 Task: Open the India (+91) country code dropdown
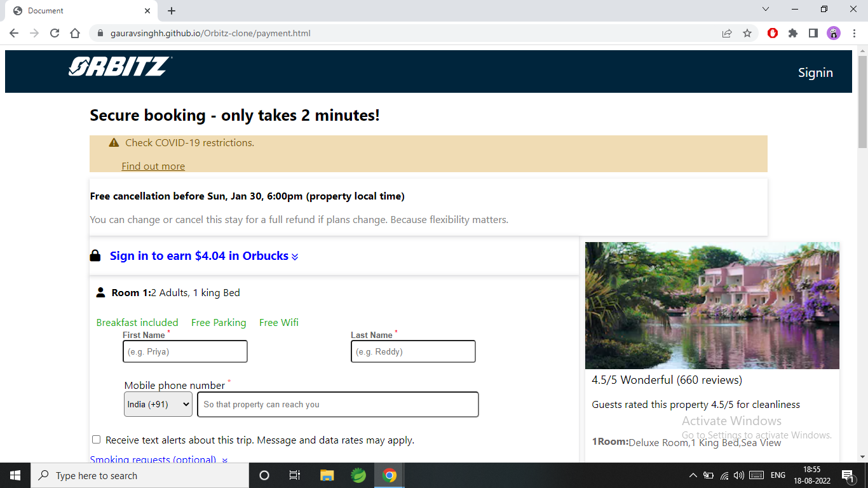point(158,404)
